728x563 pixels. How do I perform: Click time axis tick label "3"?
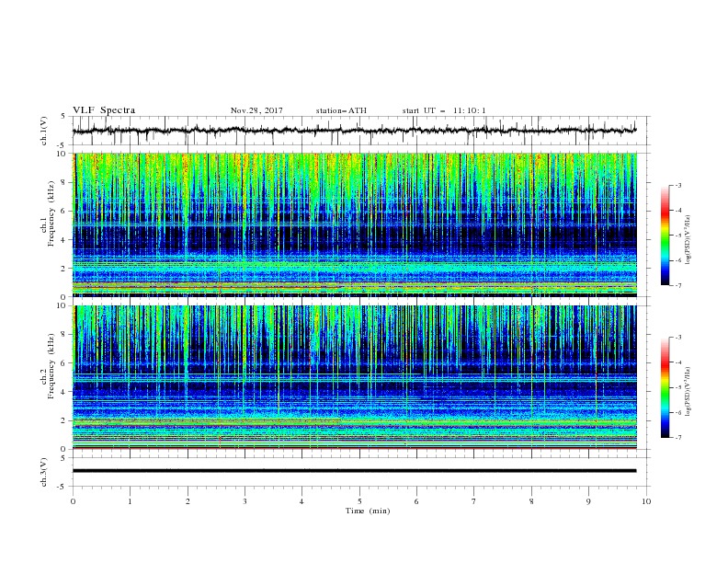point(245,501)
